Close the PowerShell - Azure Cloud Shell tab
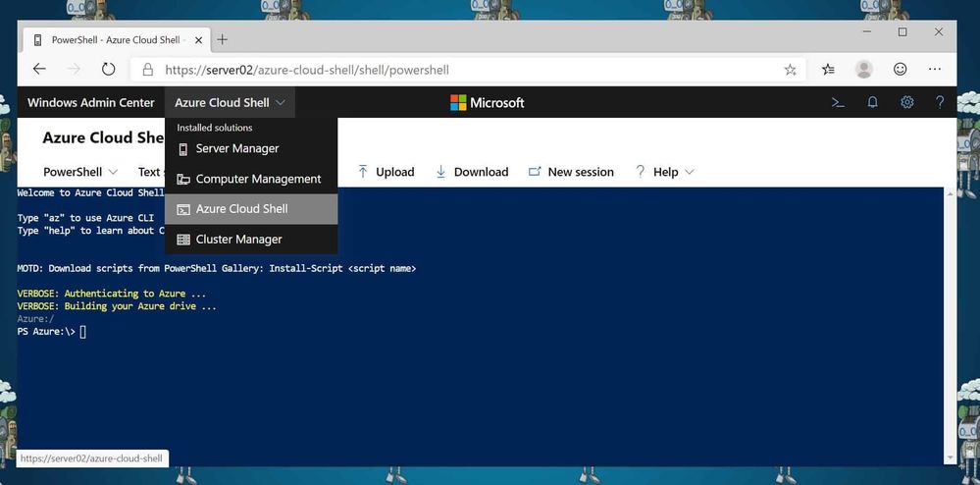The width and height of the screenshot is (980, 485). tap(199, 40)
